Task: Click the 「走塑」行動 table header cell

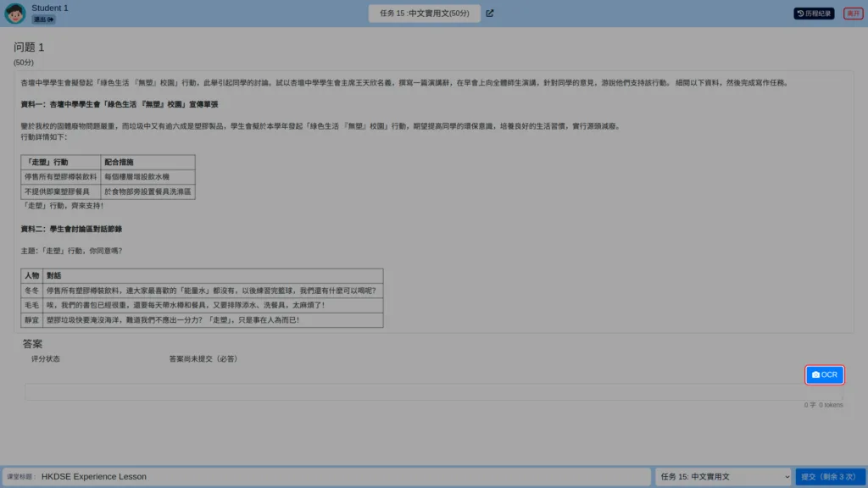Action: pos(61,162)
